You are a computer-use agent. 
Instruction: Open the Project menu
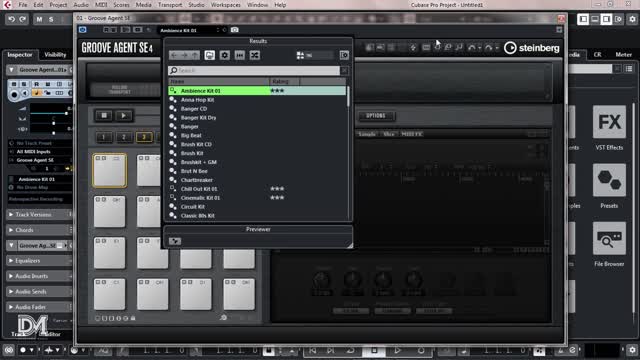[58, 5]
